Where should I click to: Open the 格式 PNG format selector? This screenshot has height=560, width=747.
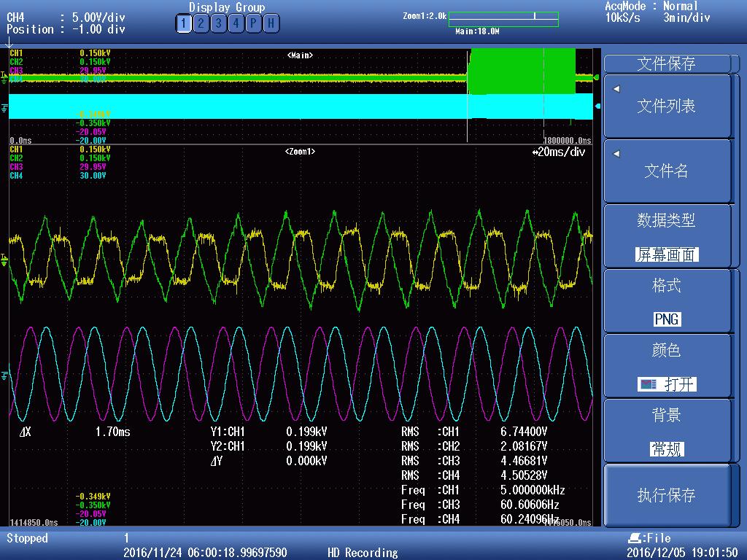tap(666, 319)
